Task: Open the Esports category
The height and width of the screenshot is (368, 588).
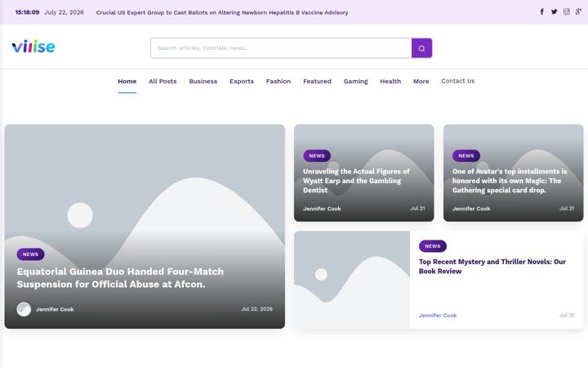Action: click(x=242, y=81)
